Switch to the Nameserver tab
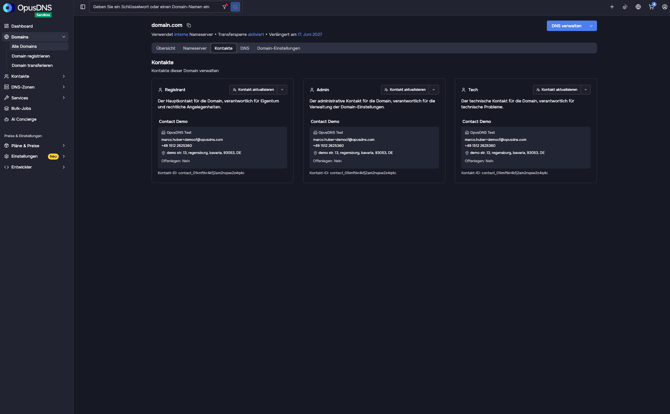 tap(195, 48)
